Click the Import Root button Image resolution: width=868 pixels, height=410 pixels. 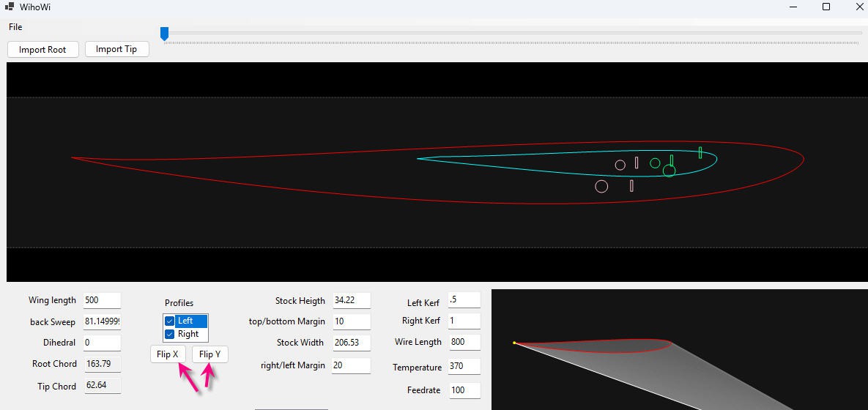pos(42,50)
